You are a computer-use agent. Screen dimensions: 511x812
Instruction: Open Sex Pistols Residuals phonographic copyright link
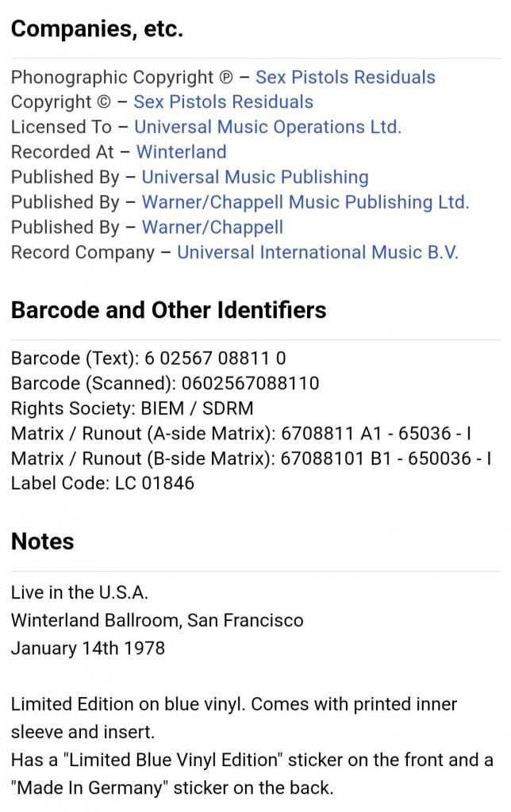click(345, 77)
